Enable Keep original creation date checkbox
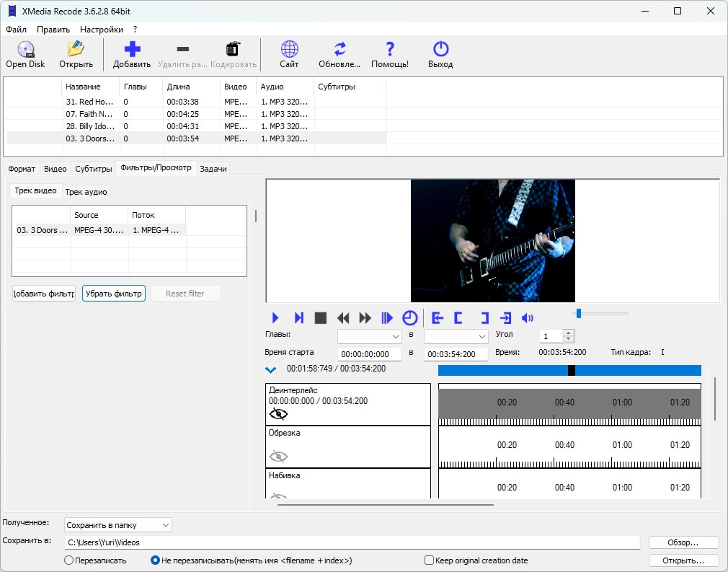This screenshot has width=728, height=572. (x=430, y=560)
